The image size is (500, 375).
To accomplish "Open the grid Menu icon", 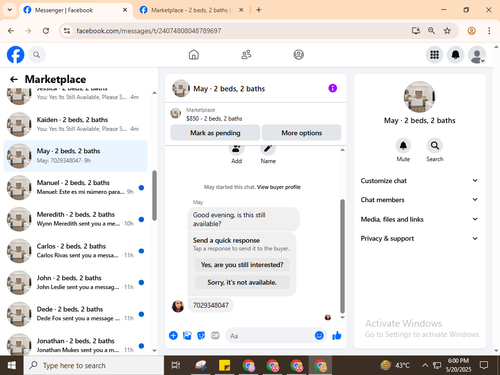I will point(434,55).
